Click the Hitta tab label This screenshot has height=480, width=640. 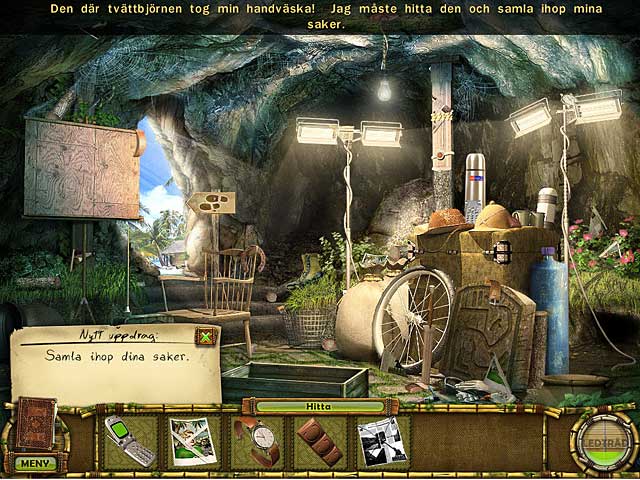[318, 406]
